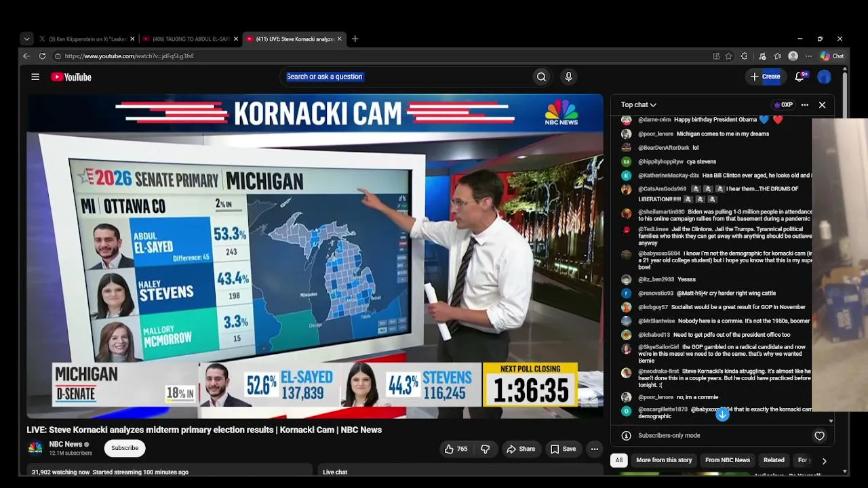Screen dimensions: 868x488
Task: Subscribe to the NBC News channel
Action: tap(125, 448)
